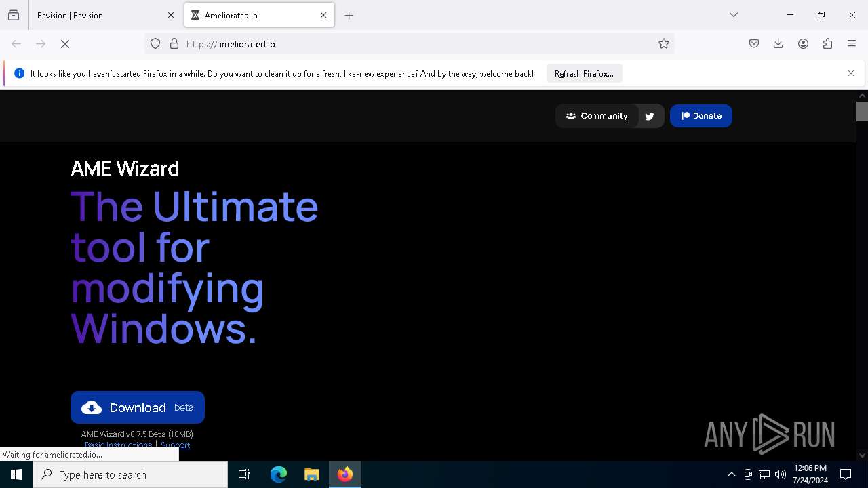Click the AME Wizard heading
868x488 pixels.
coord(125,168)
